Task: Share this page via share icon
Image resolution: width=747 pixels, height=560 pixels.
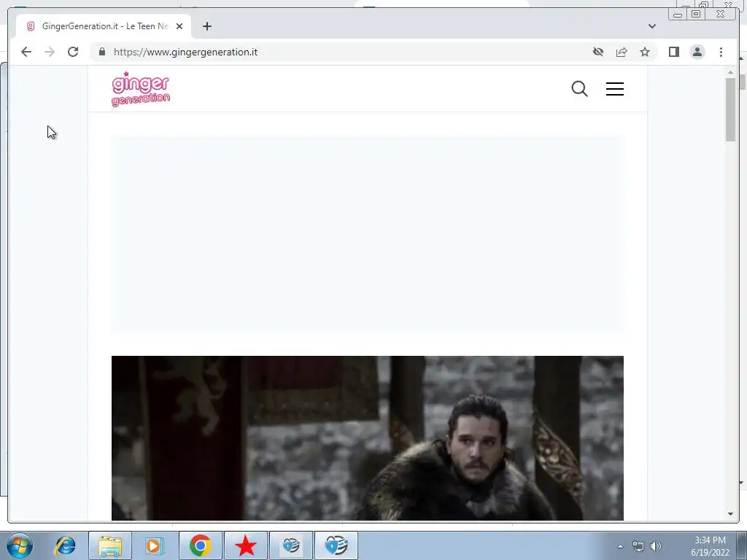Action: (x=622, y=52)
